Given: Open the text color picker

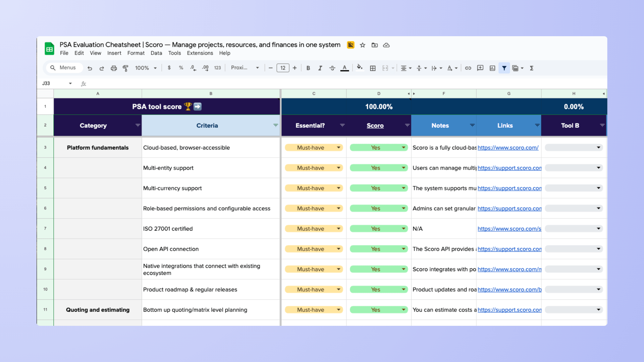Looking at the screenshot, I should (x=344, y=68).
